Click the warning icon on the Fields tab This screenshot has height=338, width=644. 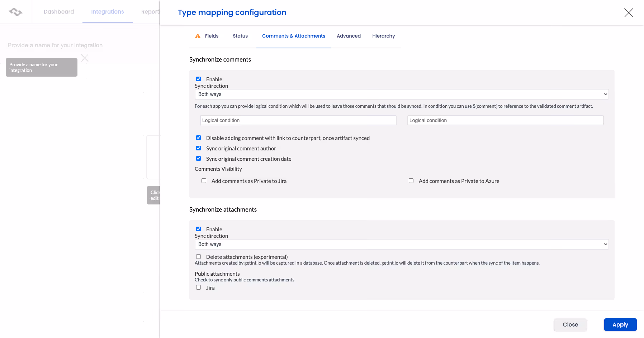(198, 36)
